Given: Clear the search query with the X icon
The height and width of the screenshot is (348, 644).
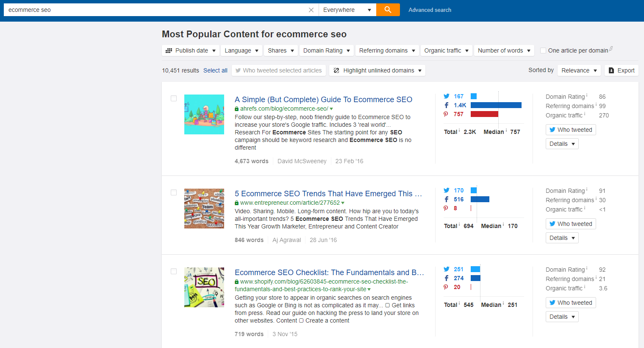Looking at the screenshot, I should click(311, 10).
